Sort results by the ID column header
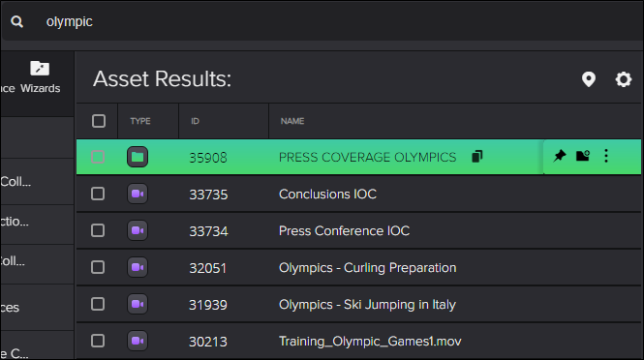The image size is (644, 360). coord(195,121)
